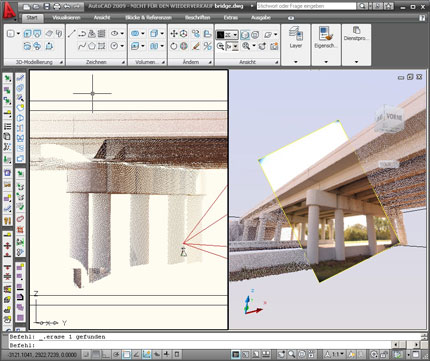
Task: Click the red AutoCAD application logo
Action: pyautogui.click(x=9, y=10)
